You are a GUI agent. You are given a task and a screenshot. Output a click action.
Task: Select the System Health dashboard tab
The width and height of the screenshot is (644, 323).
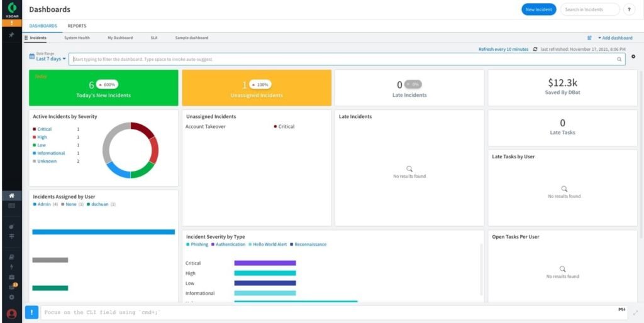[77, 38]
